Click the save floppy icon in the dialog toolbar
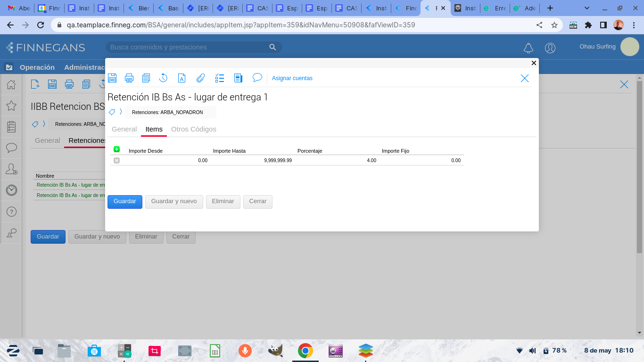This screenshot has width=644, height=362. pyautogui.click(x=112, y=78)
